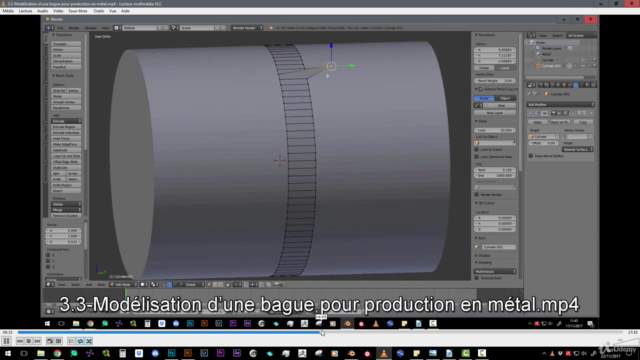Toggle Grease Pencil Layers checkbox
The width and height of the screenshot is (640, 360).
point(481,89)
